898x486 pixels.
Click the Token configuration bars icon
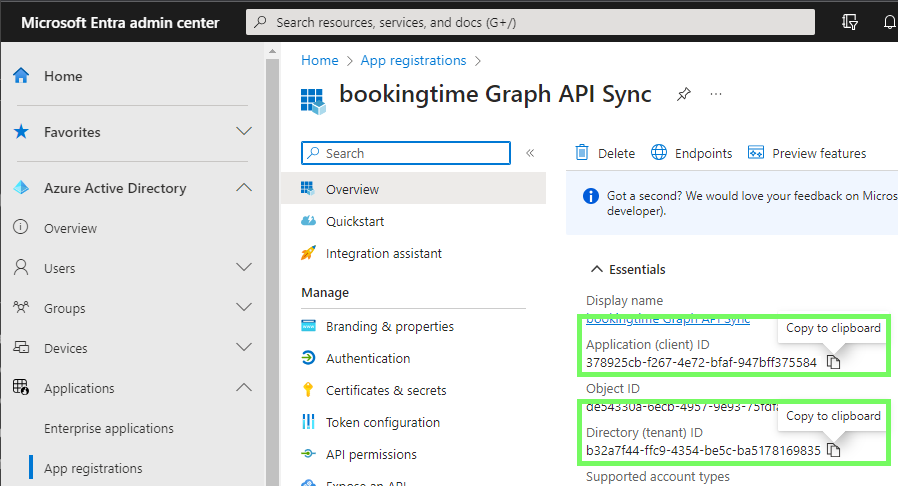point(308,422)
